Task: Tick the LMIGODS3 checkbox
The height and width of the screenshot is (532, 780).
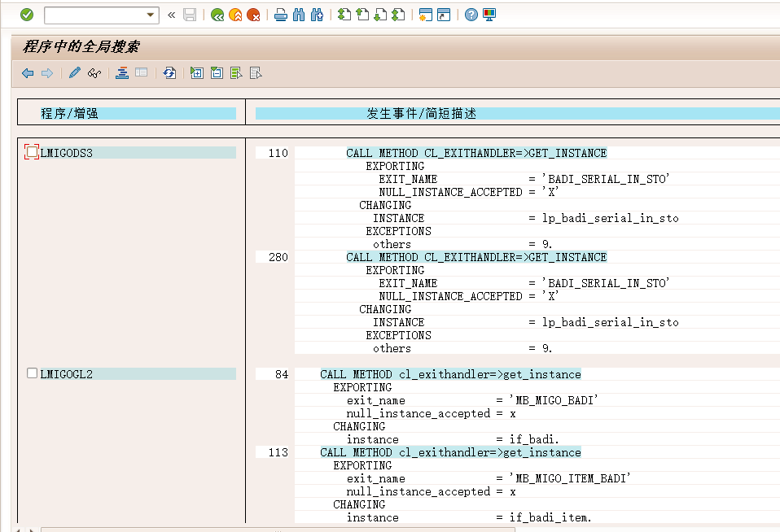Action: click(32, 152)
